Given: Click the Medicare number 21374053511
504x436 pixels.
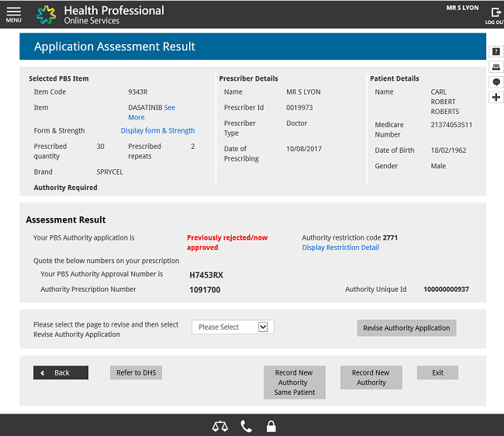Looking at the screenshot, I should click(451, 125).
